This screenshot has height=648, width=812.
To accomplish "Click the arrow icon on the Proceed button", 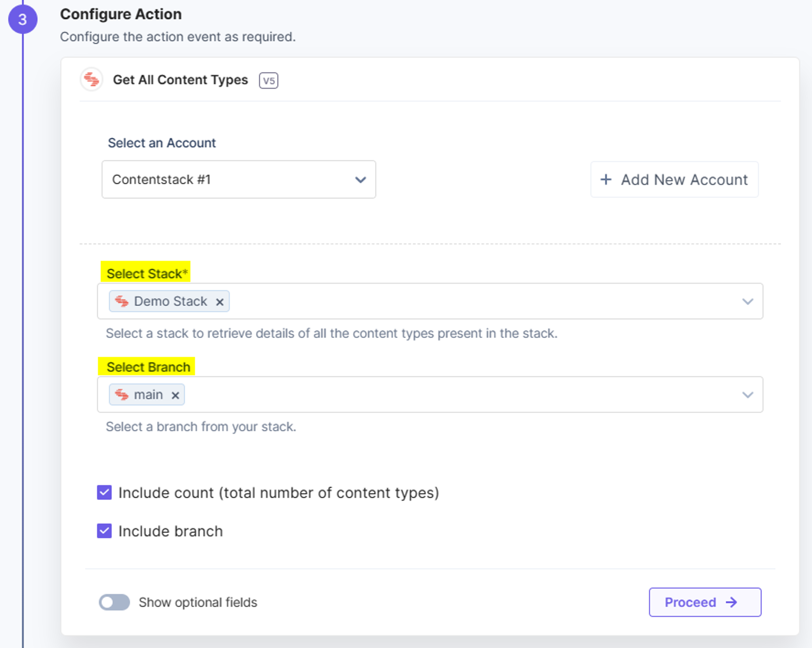I will 731,602.
